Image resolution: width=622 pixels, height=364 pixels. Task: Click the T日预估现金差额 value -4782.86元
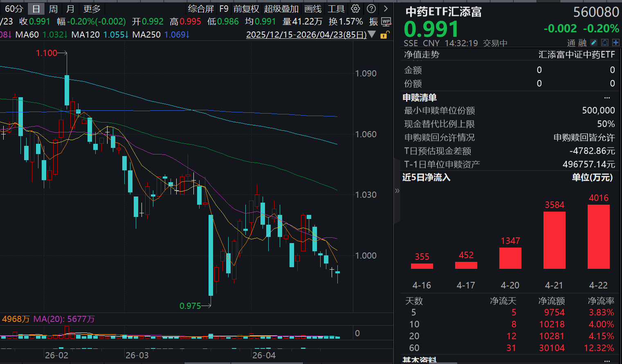(x=592, y=151)
